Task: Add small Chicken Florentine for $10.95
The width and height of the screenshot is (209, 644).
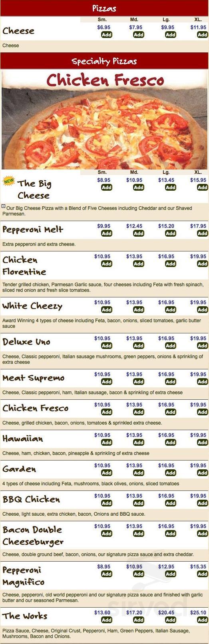Action: (106, 264)
